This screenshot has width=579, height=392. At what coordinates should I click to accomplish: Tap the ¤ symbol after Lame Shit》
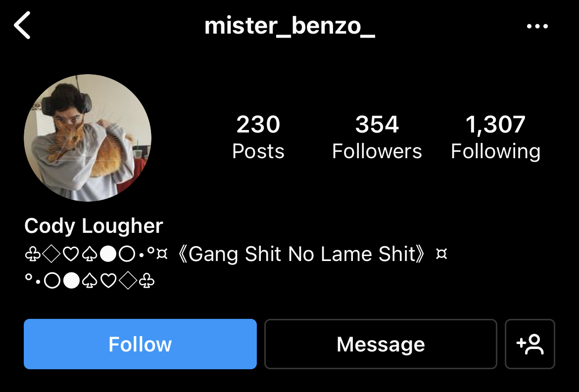(x=441, y=254)
